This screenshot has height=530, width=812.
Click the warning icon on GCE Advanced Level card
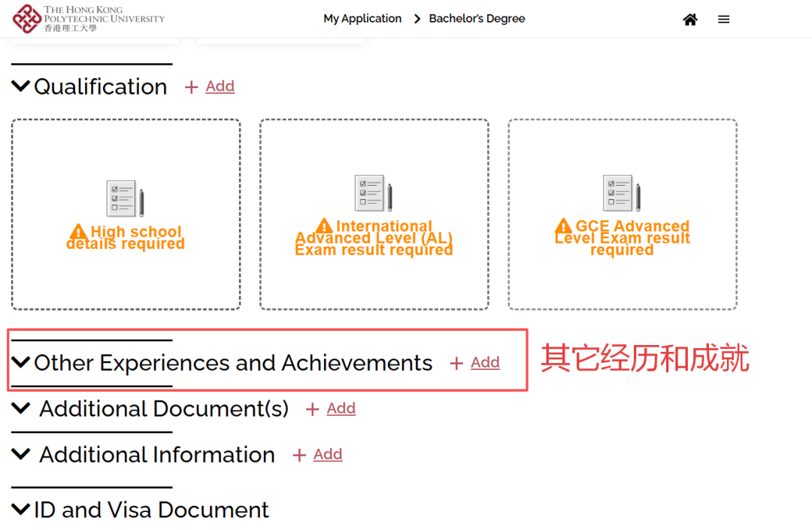[x=563, y=226]
